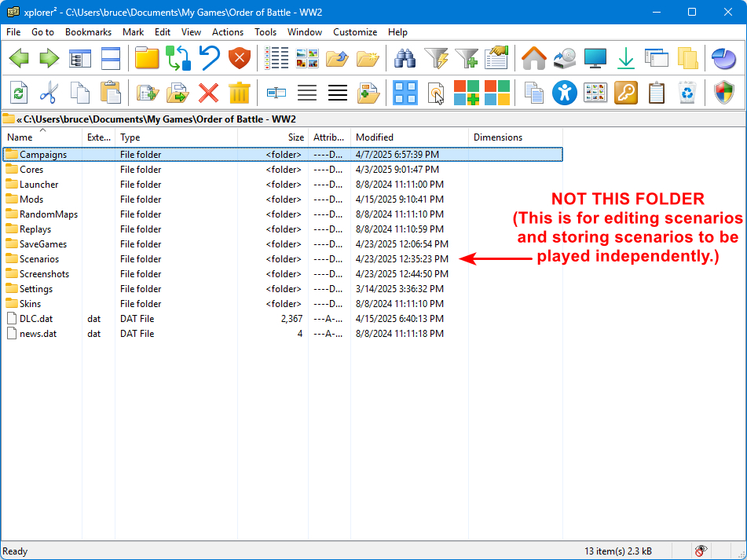Click the yellow folder with sparkle icon
This screenshot has height=560, width=747.
point(368,59)
